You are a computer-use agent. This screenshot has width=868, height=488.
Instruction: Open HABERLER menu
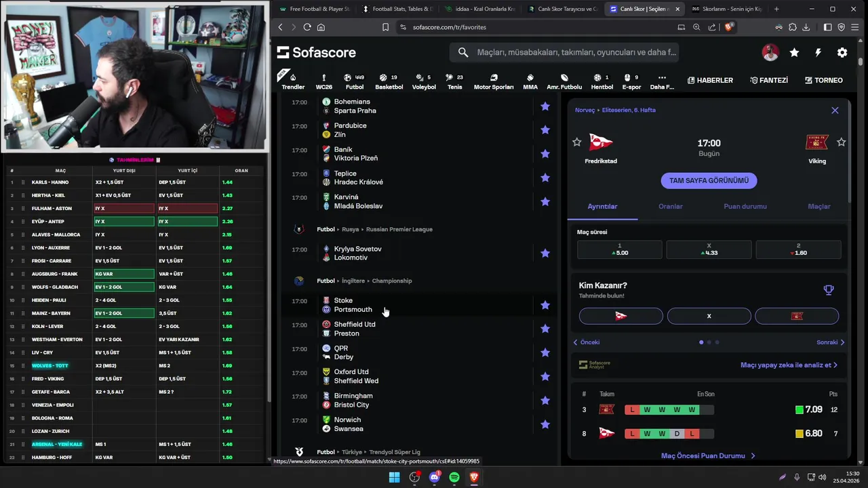(710, 80)
